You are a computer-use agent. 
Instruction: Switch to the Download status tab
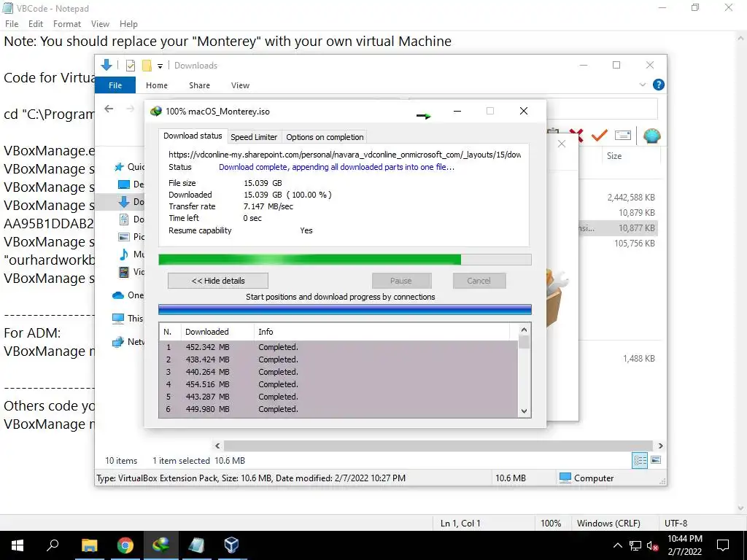193,136
